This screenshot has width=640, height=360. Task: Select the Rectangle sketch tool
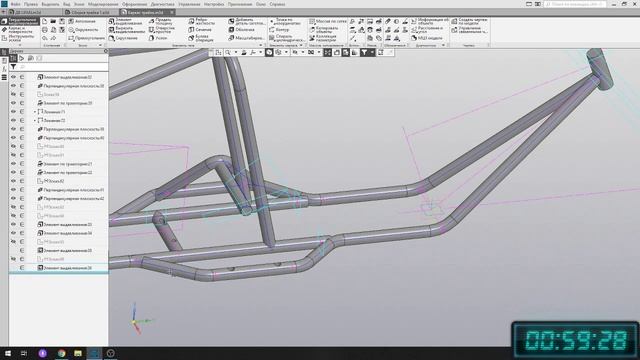coord(87,38)
